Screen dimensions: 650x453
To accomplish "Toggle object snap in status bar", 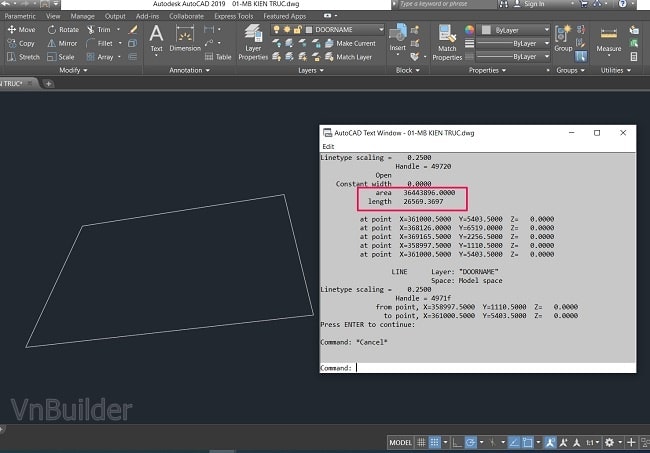I will click(527, 442).
